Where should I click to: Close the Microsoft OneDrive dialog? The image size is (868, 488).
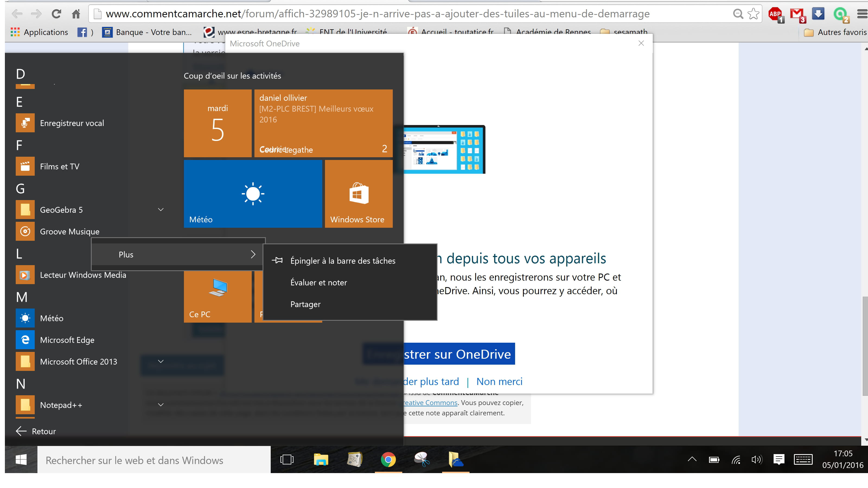pos(641,43)
